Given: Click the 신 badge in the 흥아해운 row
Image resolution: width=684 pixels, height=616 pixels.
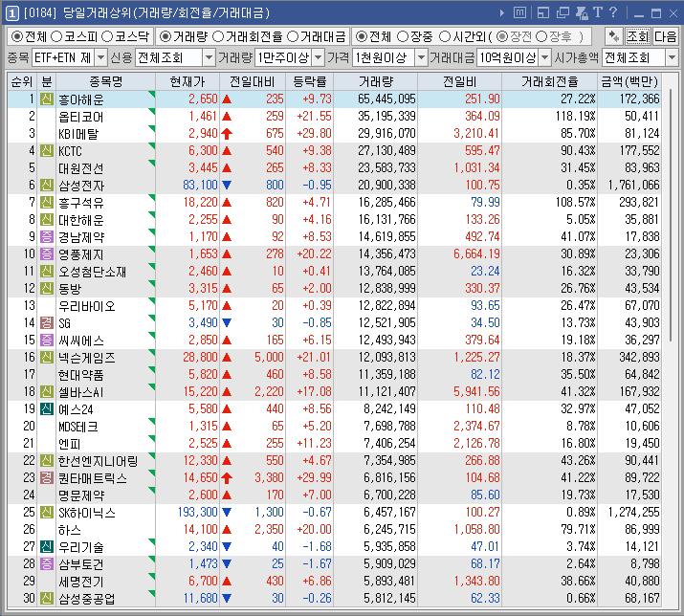Looking at the screenshot, I should 47,99.
